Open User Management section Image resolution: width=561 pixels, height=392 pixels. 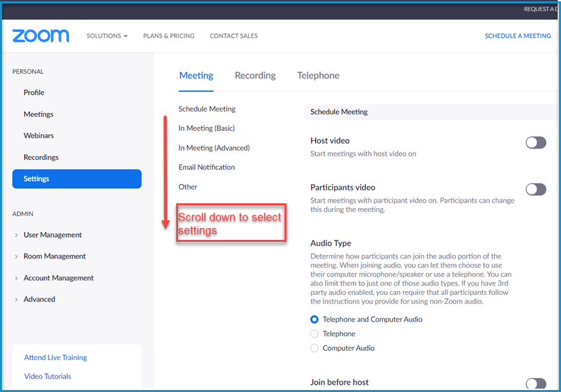[x=53, y=235]
